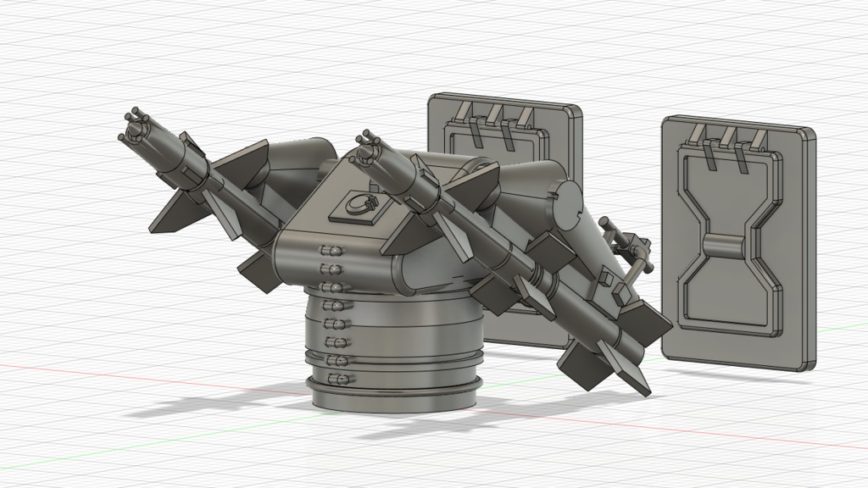
Task: Select the nose of the left missile
Action: click(134, 129)
